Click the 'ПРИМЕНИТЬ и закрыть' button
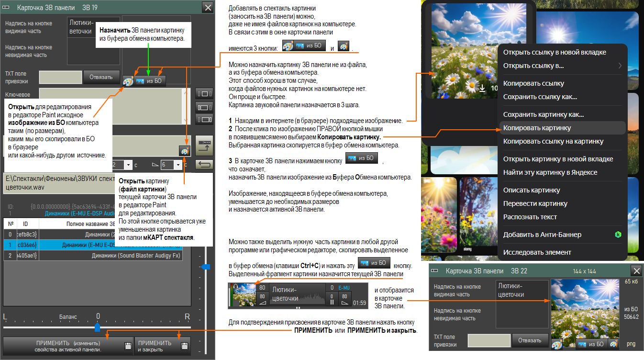The width and height of the screenshot is (644, 360). [x=163, y=346]
